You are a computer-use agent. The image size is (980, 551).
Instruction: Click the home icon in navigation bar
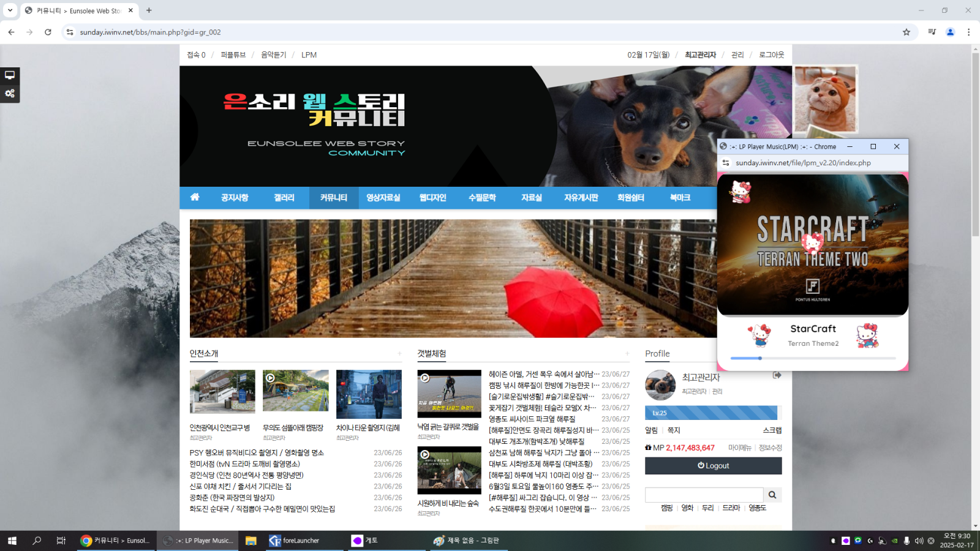[x=195, y=197]
